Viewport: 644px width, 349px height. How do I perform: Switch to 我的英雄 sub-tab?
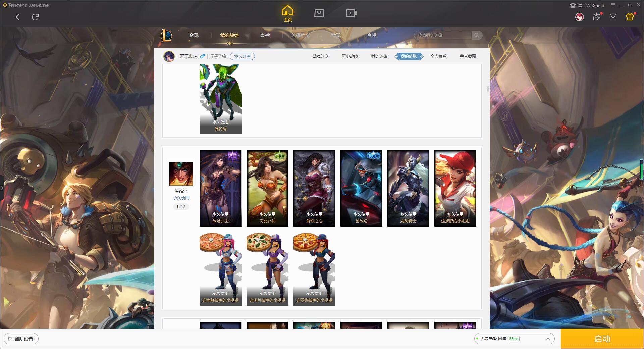[x=379, y=56]
